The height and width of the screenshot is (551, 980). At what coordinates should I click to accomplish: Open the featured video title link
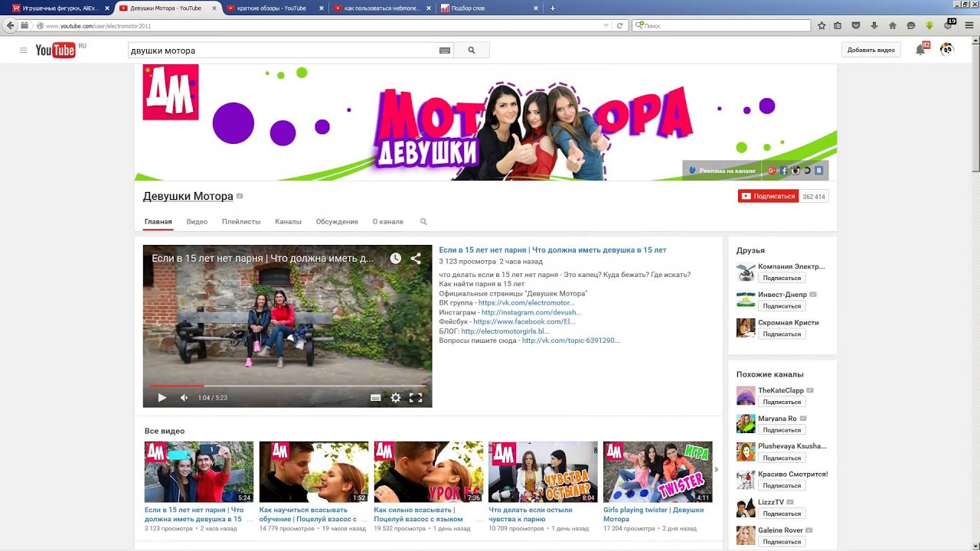click(x=552, y=250)
